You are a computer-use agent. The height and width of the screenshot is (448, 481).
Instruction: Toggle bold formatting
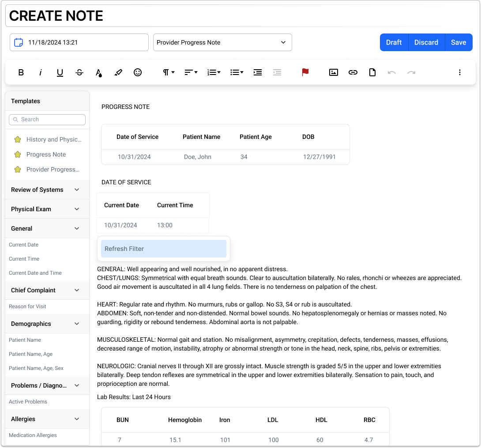pyautogui.click(x=21, y=72)
